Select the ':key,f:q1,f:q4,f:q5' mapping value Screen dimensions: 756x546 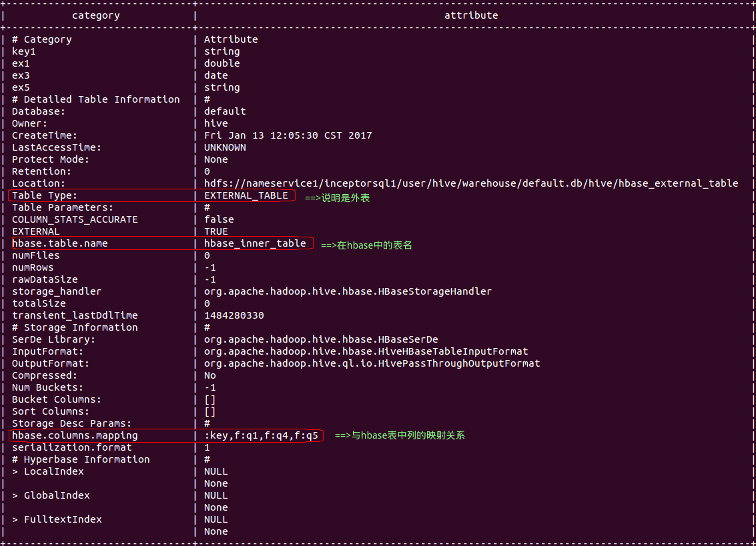[261, 435]
